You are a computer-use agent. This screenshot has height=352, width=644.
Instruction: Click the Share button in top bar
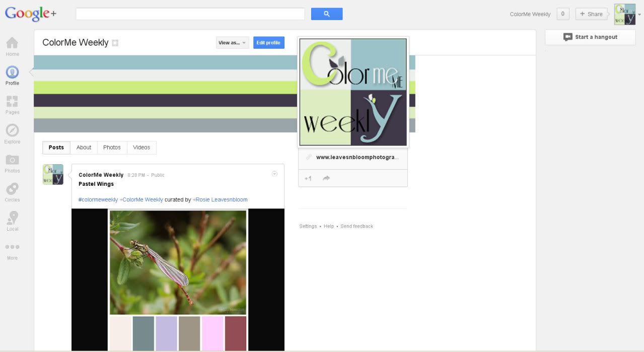coord(591,14)
